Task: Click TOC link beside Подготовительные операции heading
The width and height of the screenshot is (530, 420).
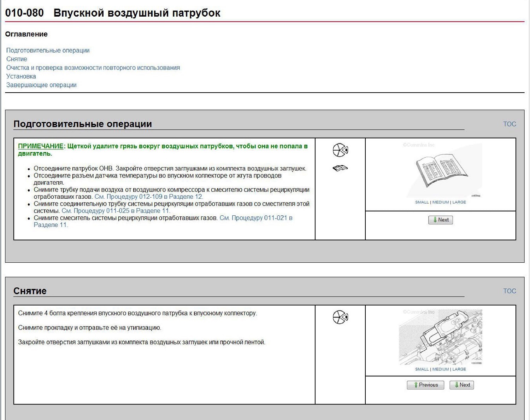Action: [x=510, y=124]
